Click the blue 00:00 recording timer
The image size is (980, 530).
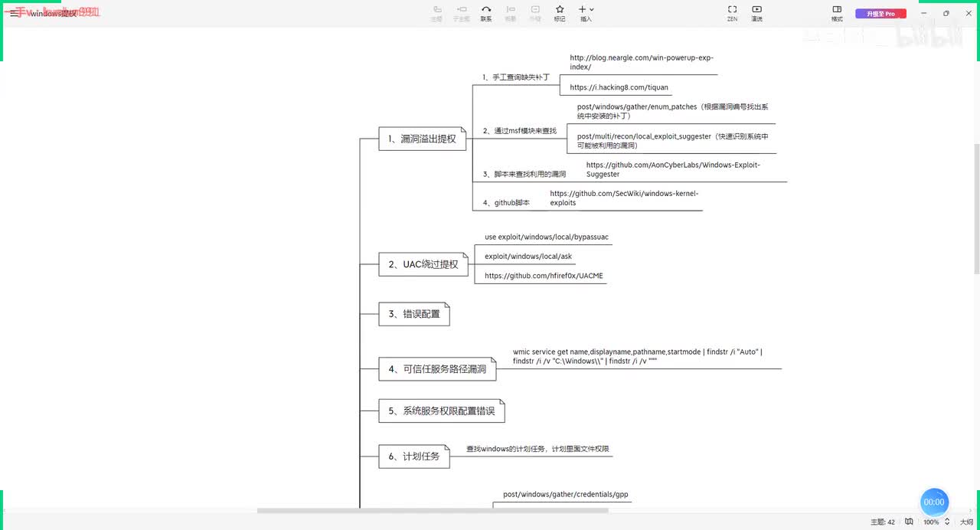[x=934, y=502]
